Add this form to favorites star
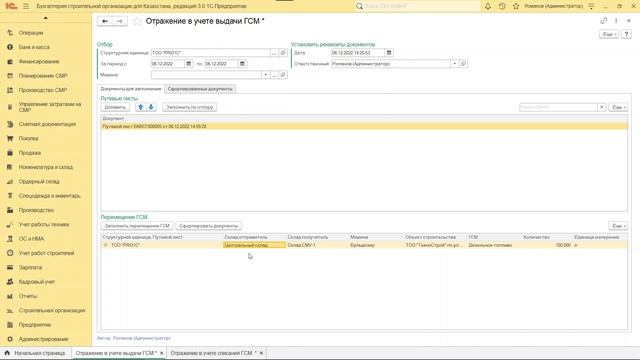Viewport: 640px width, 360px height. (x=137, y=21)
